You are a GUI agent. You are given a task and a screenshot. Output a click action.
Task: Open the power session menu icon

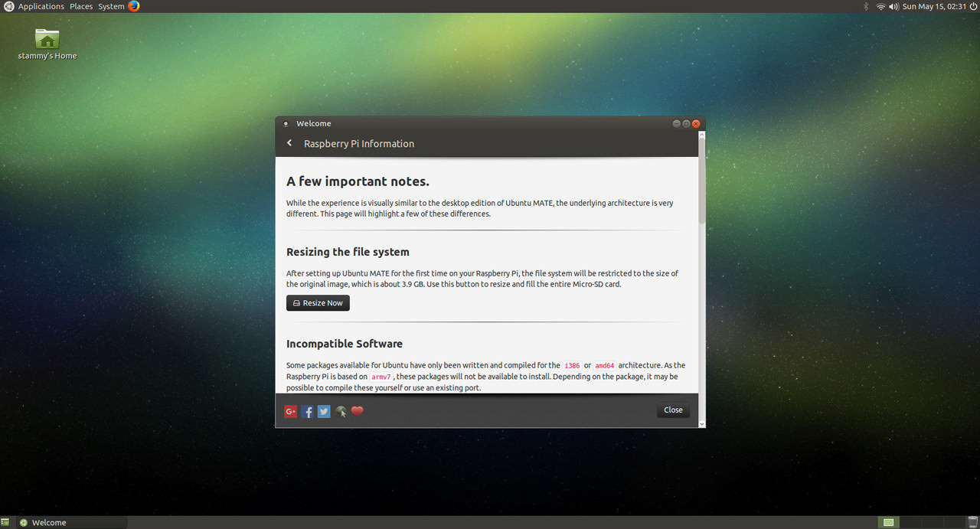973,6
